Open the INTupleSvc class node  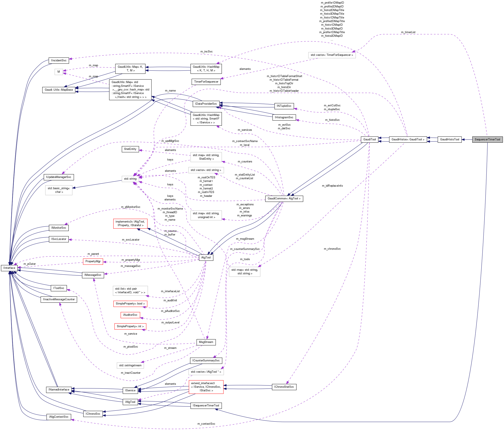coord(284,106)
